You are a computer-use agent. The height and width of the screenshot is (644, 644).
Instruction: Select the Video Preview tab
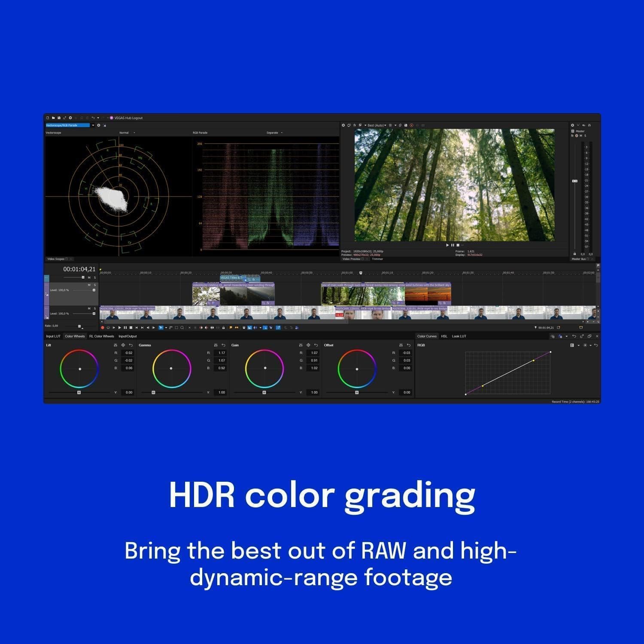(x=351, y=259)
